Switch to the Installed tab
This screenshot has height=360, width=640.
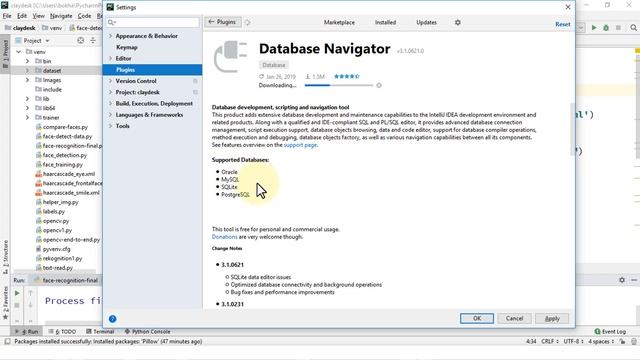[385, 22]
